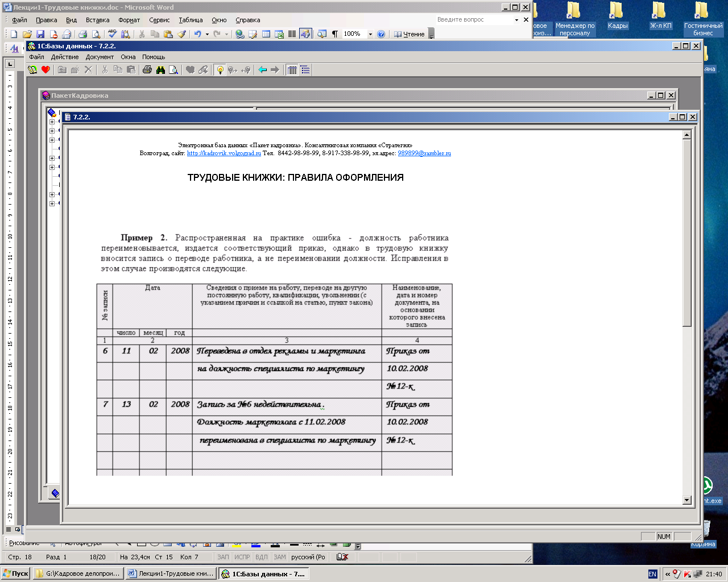Click the Format Painter brush in Word
The height and width of the screenshot is (582, 728).
coord(182,34)
